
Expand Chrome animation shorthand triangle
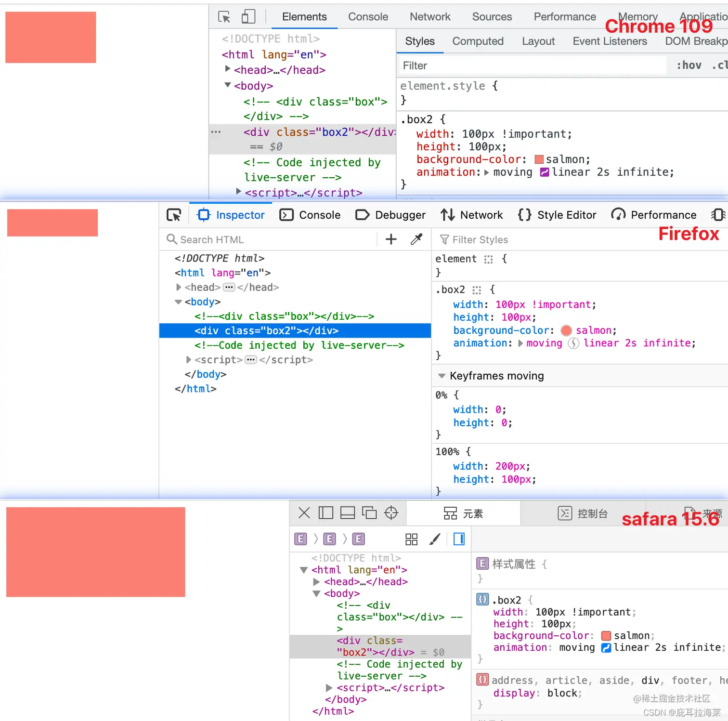486,172
